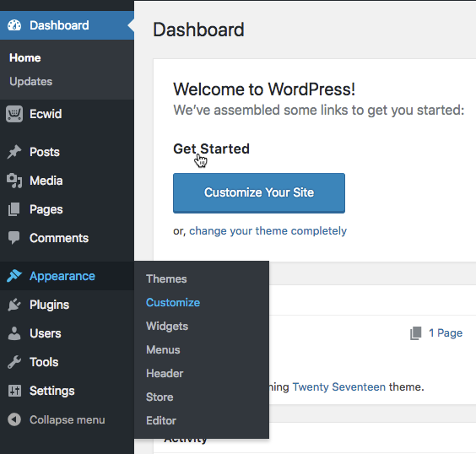Click the Collapse menu arrow icon
This screenshot has width=476, height=454.
tap(14, 419)
